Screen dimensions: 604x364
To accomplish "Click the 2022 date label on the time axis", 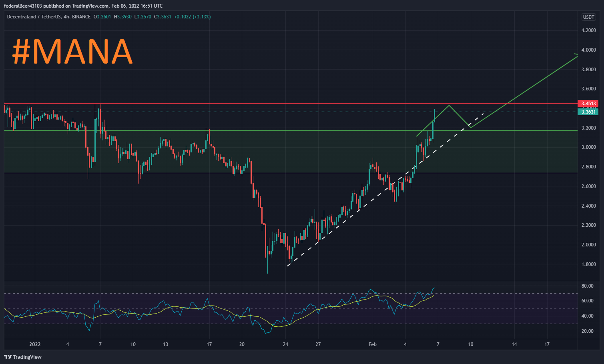I will point(35,344).
